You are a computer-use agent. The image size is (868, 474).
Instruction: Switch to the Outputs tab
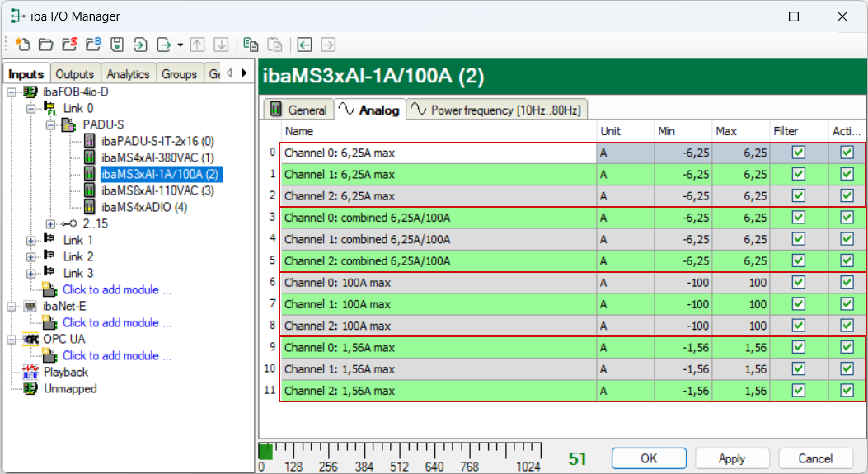point(75,74)
